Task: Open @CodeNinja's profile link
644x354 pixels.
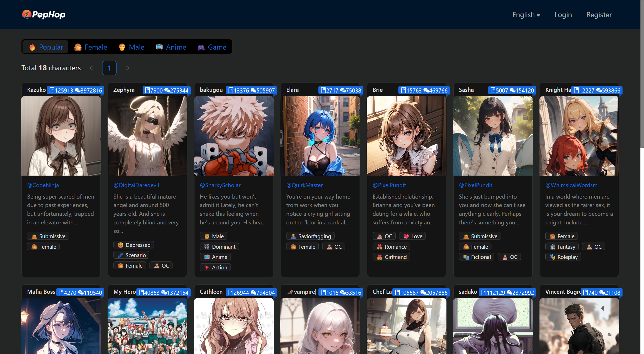Action: click(43, 185)
